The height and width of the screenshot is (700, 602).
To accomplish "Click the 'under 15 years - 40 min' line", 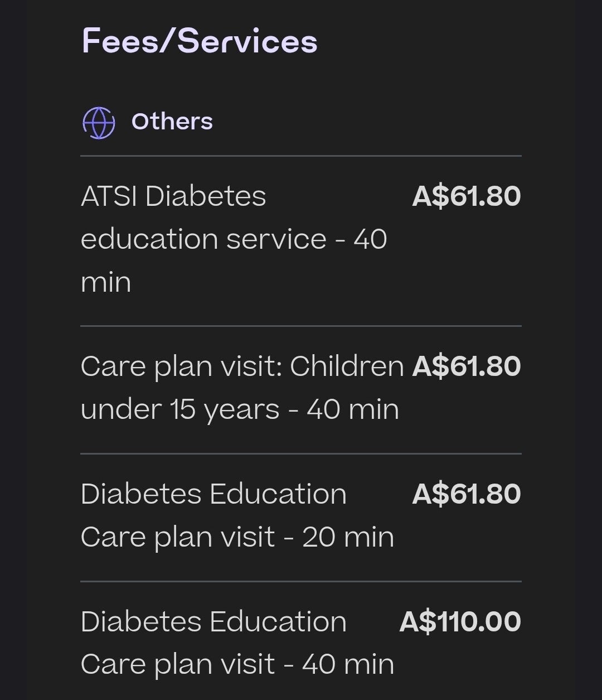I will 240,410.
